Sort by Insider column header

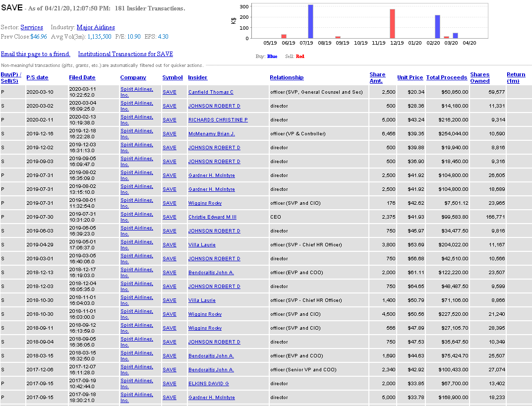point(197,77)
